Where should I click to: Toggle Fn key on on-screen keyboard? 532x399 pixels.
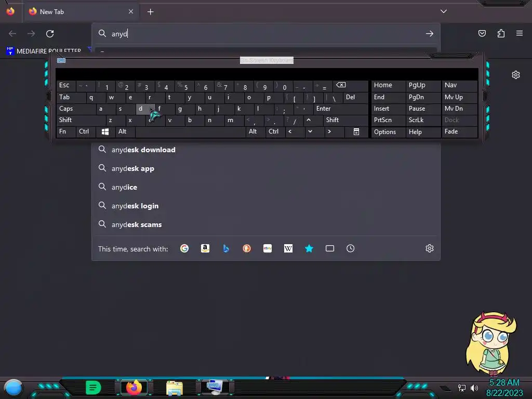tap(66, 131)
